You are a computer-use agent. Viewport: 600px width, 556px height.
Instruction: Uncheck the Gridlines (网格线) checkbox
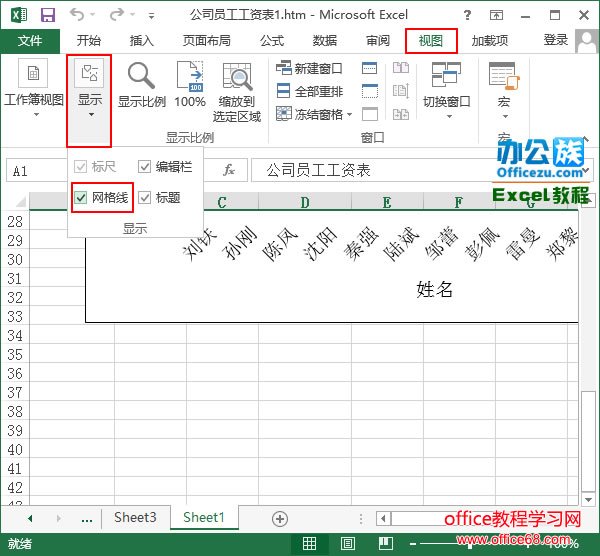[81, 198]
